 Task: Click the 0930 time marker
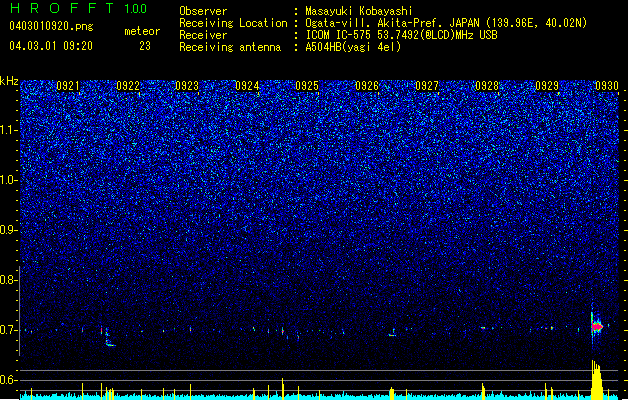tap(607, 85)
